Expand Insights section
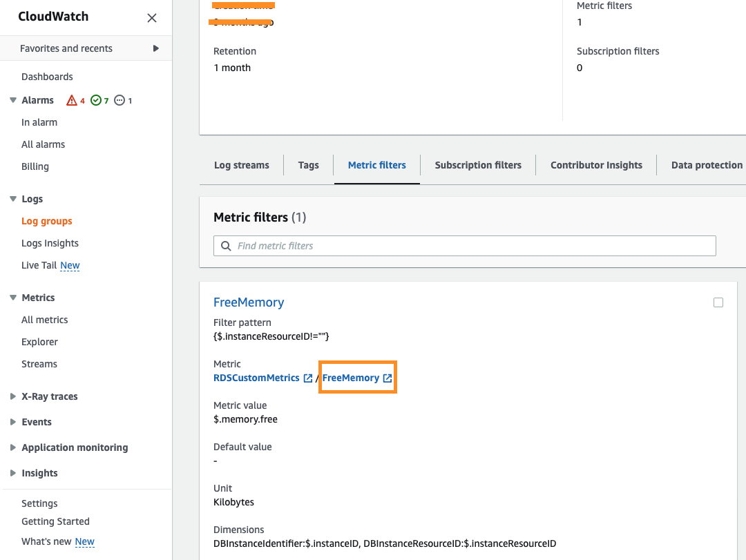 point(13,474)
